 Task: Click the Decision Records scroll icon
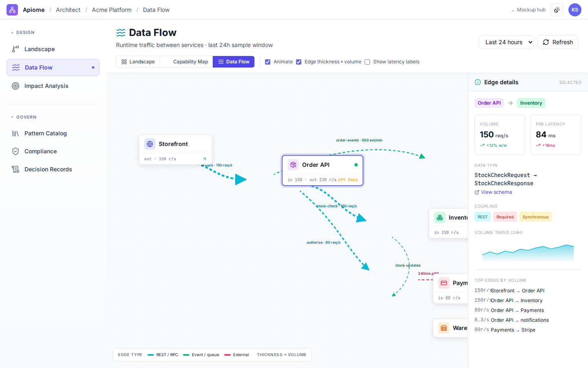click(x=16, y=169)
